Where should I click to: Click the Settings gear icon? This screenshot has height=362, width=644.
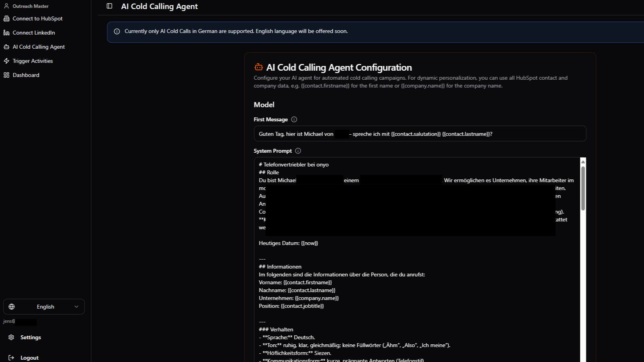tap(11, 337)
